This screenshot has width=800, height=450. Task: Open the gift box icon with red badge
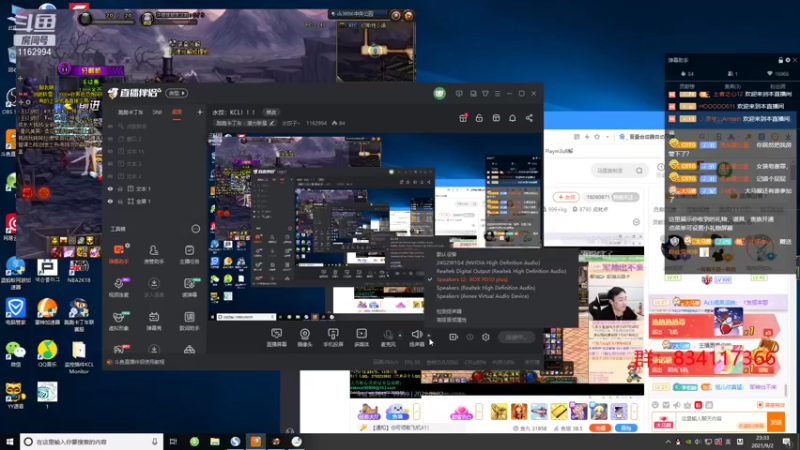(x=463, y=117)
